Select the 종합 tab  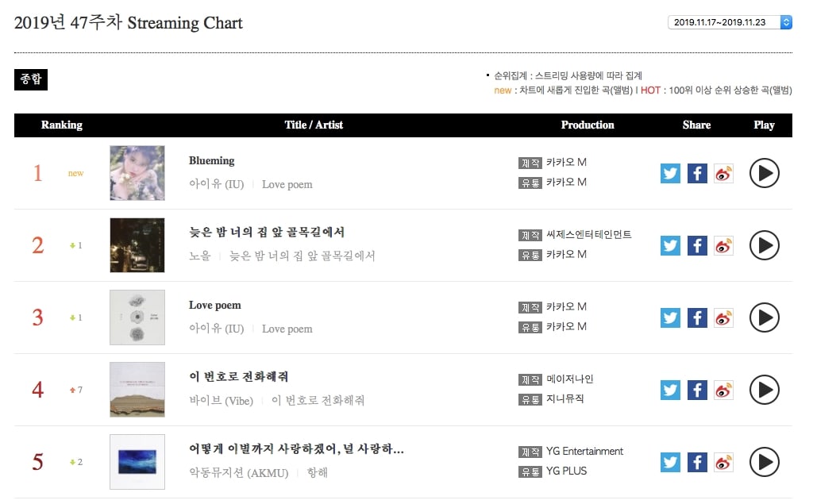point(31,79)
